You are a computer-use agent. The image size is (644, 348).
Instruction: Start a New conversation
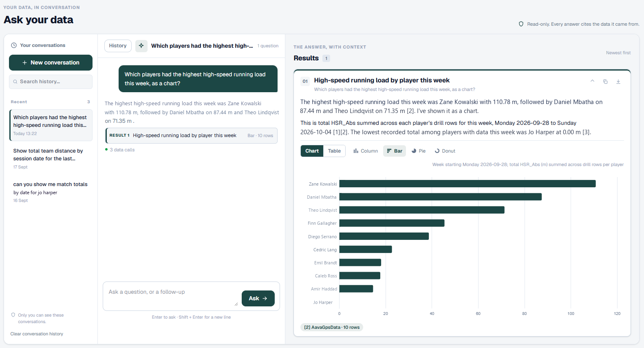51,62
